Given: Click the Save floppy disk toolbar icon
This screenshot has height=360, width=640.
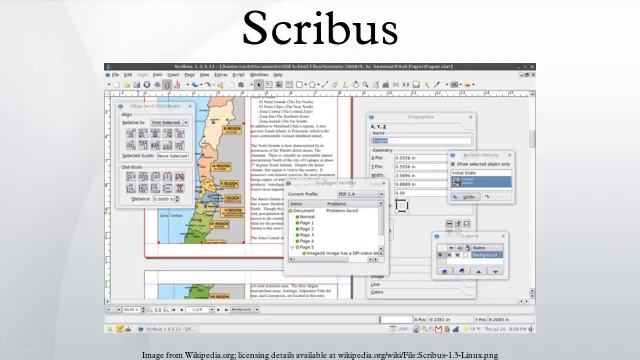Looking at the screenshot, I should [137, 84].
